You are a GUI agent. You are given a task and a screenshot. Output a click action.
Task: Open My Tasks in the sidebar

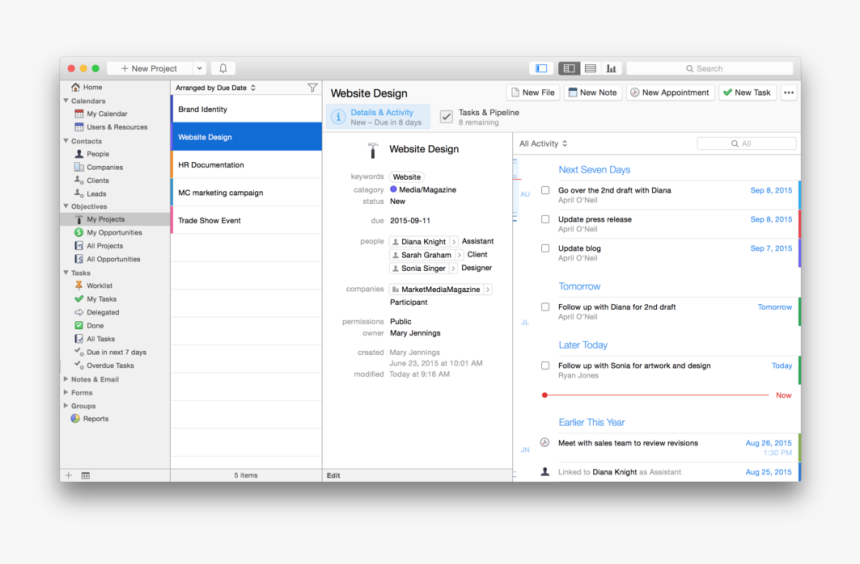coord(95,299)
